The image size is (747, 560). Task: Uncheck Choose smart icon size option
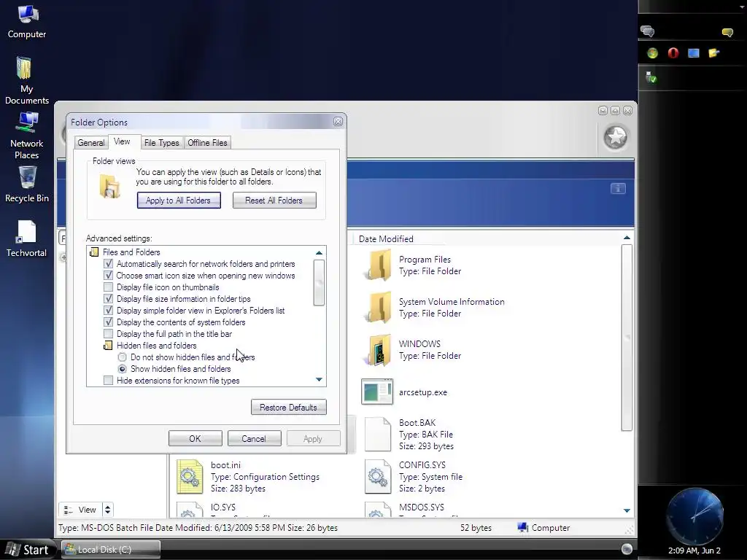pyautogui.click(x=108, y=275)
